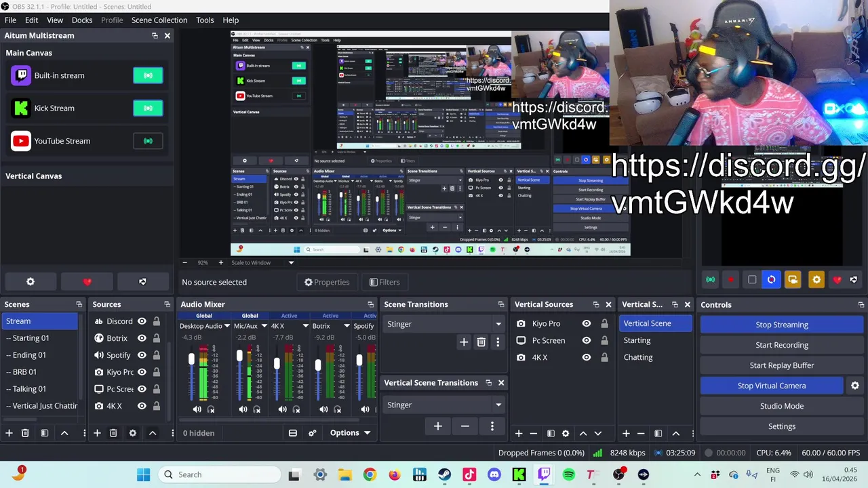Enable Studio Mode
The height and width of the screenshot is (488, 868).
(x=782, y=406)
